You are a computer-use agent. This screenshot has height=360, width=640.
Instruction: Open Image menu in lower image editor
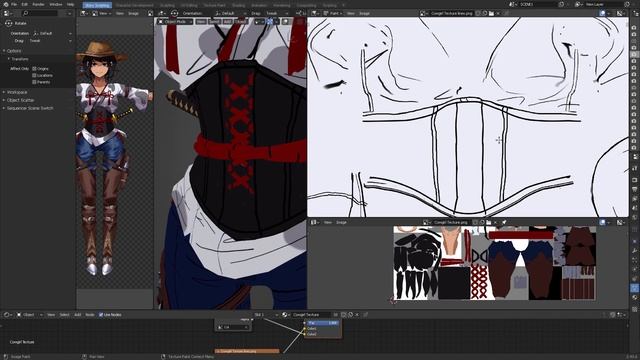(341, 222)
